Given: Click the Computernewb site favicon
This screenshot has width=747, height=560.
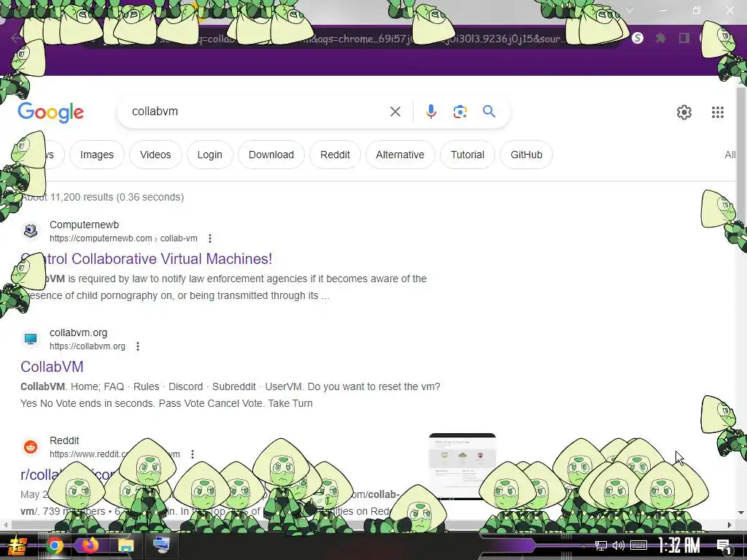Looking at the screenshot, I should tap(31, 231).
